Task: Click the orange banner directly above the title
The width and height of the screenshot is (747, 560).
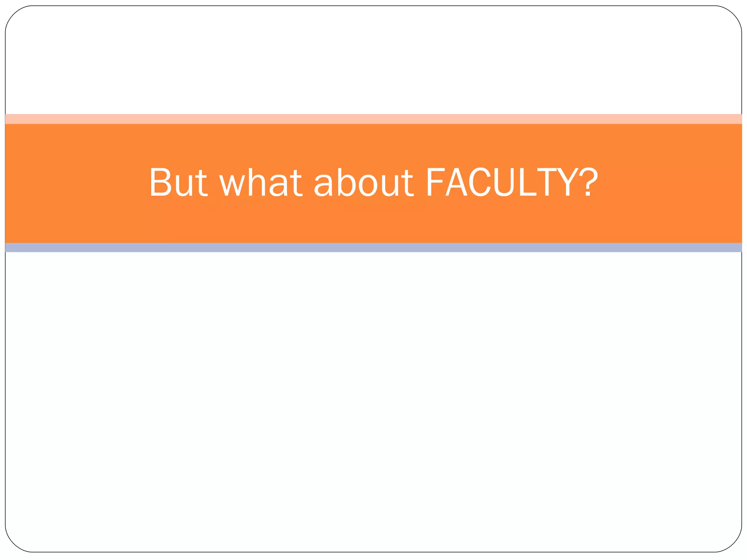Action: click(373, 144)
